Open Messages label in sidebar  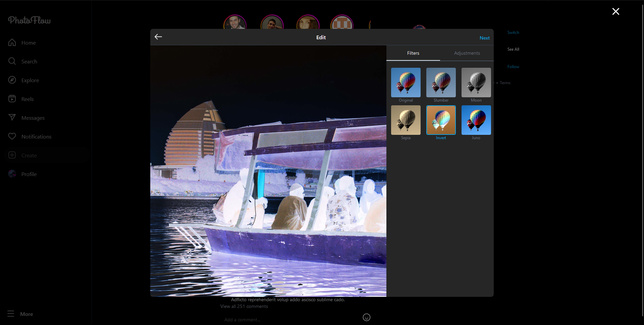pyautogui.click(x=33, y=118)
